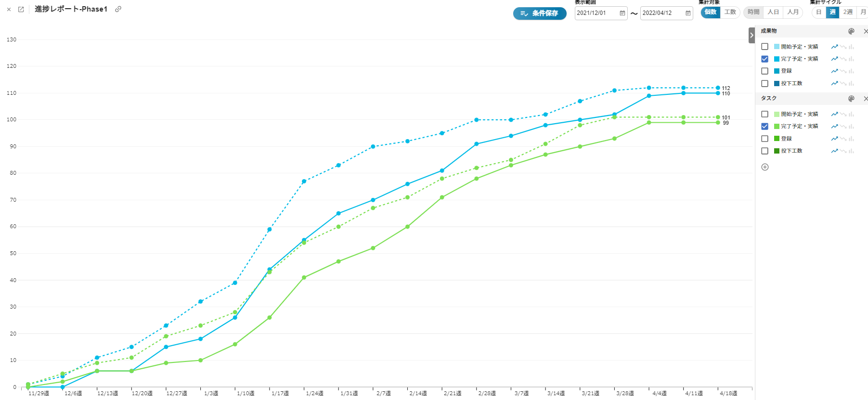
Task: Click the end value label 112
Action: coord(726,88)
